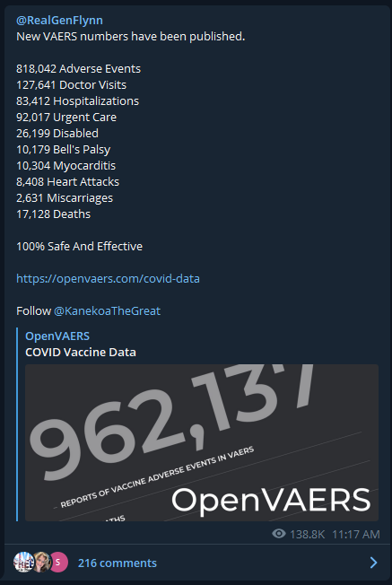
Task: Click the "17,128 Deaths" text line
Action: click(x=53, y=214)
